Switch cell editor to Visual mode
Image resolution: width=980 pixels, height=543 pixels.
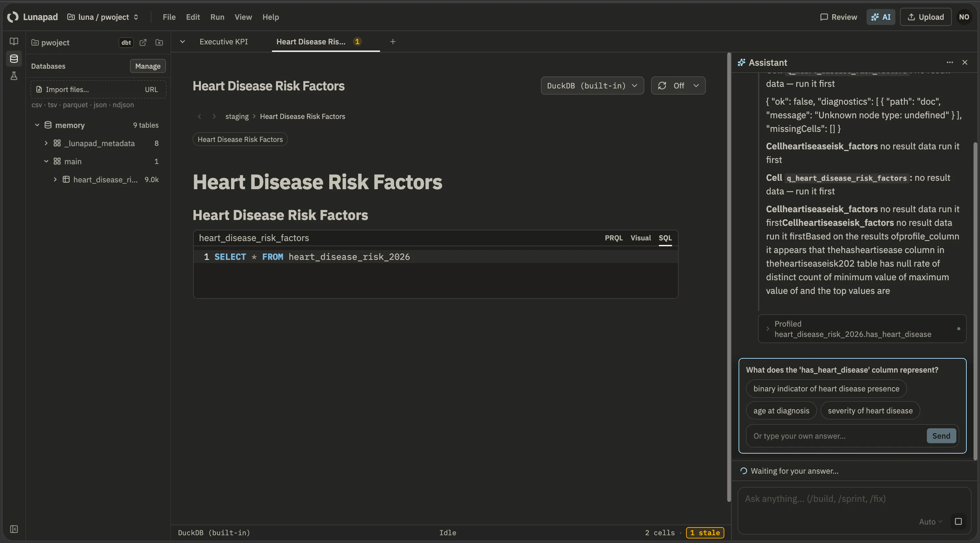click(x=641, y=238)
